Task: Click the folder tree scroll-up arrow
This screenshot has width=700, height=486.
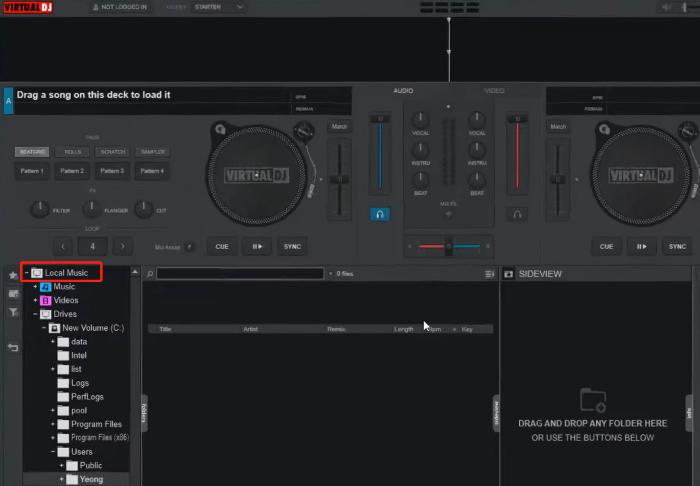Action: (x=135, y=272)
